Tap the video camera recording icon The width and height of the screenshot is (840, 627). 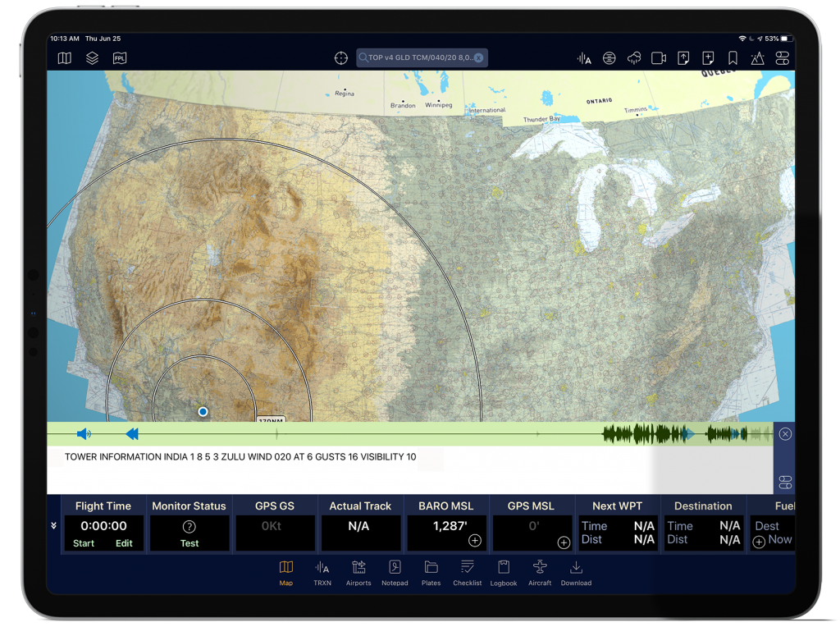tap(659, 58)
